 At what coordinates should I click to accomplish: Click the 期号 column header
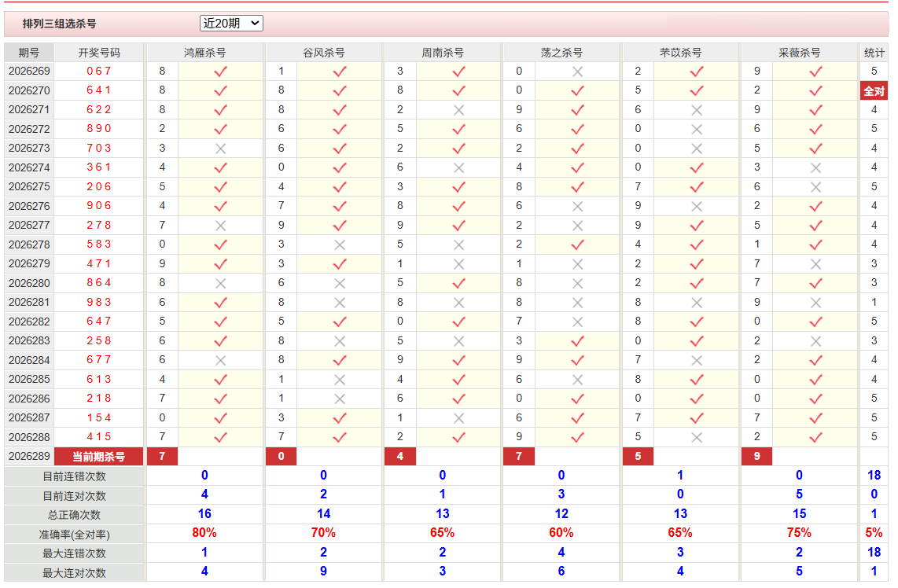[x=28, y=53]
